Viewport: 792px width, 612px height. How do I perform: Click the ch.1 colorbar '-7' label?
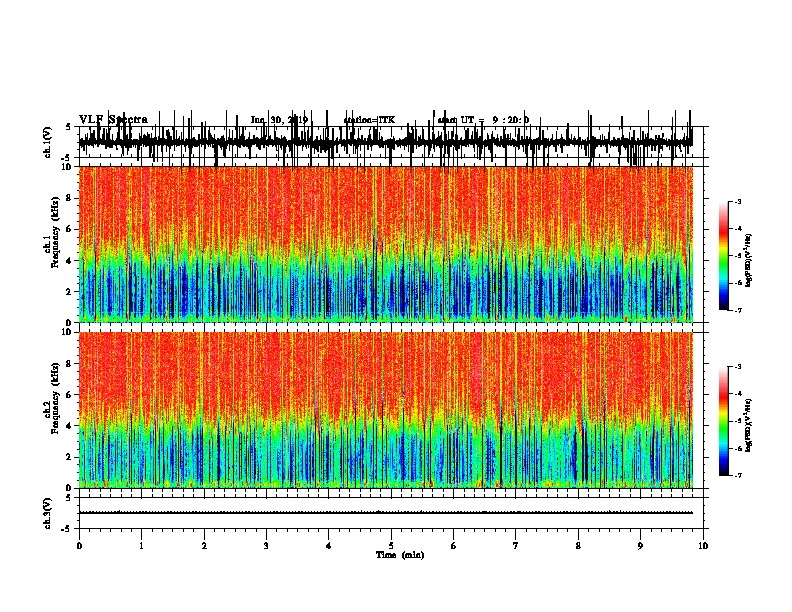(738, 311)
